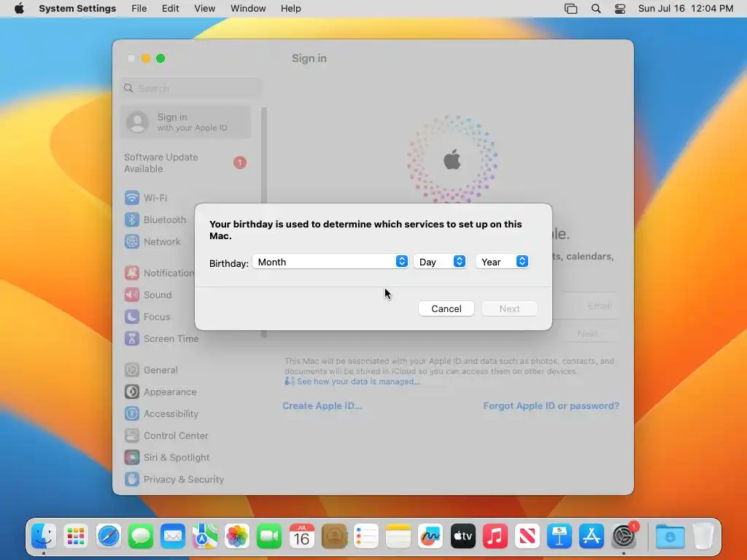This screenshot has width=747, height=560.
Task: Open Maps from the Dock
Action: (x=205, y=537)
